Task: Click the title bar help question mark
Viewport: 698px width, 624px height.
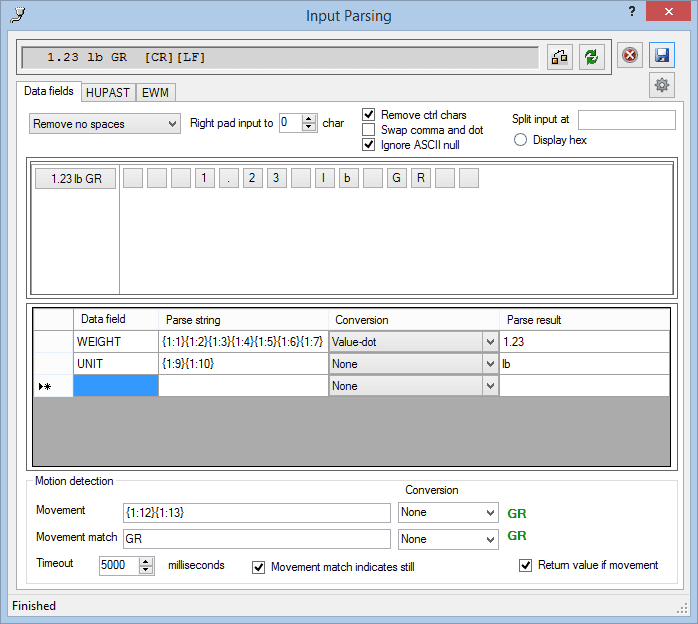Action: pos(632,13)
